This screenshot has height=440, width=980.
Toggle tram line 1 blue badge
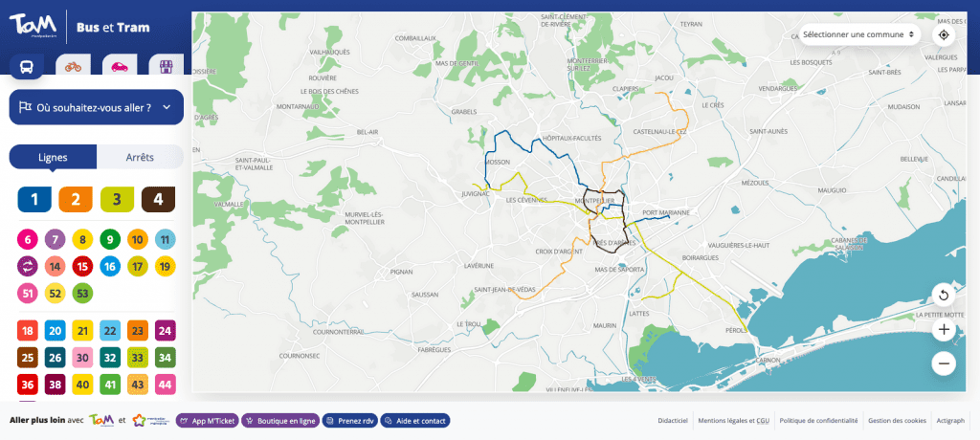(x=34, y=199)
